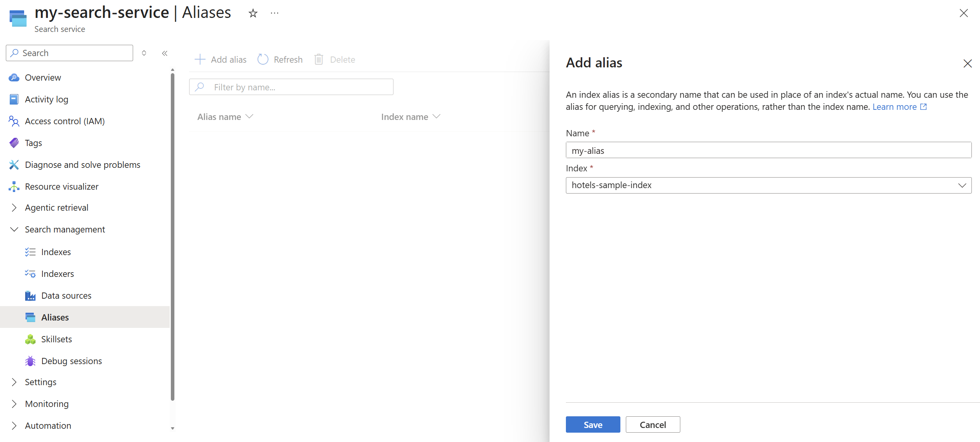Viewport: 980px width, 442px height.
Task: Collapse the sidebar with the double chevron
Action: 165,53
